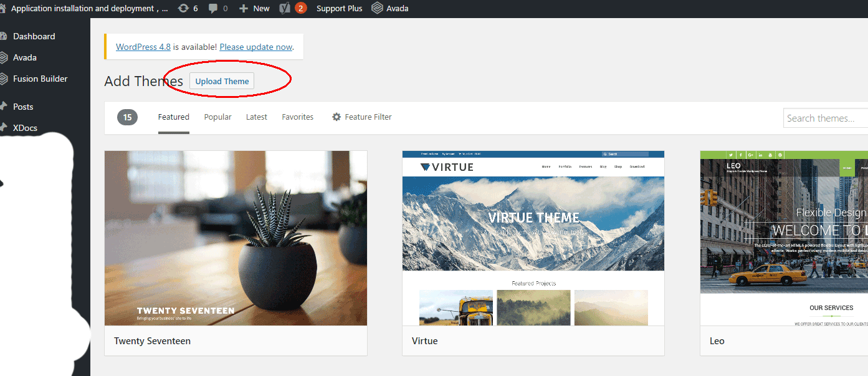Open the Feature Filter gear icon
The image size is (868, 376).
pyautogui.click(x=336, y=117)
